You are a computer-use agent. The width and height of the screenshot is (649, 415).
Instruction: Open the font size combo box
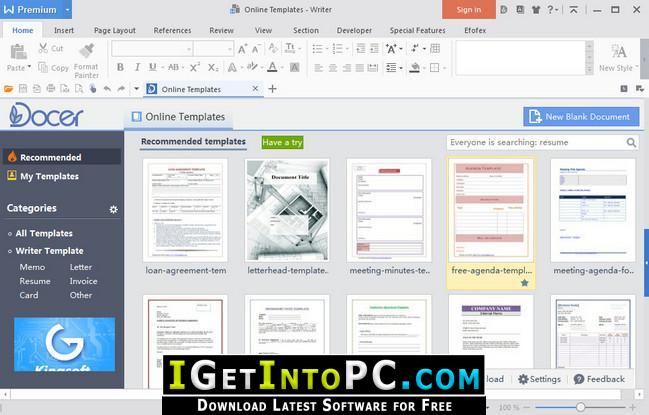click(214, 49)
